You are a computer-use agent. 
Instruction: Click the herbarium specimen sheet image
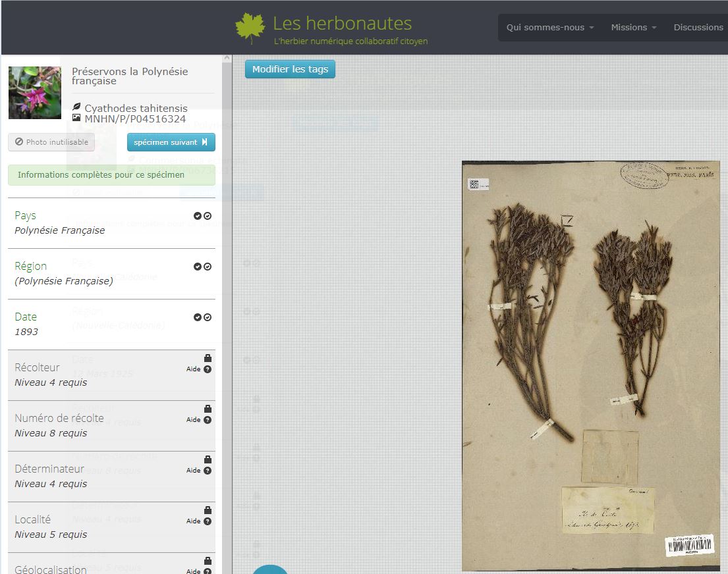(x=590, y=365)
